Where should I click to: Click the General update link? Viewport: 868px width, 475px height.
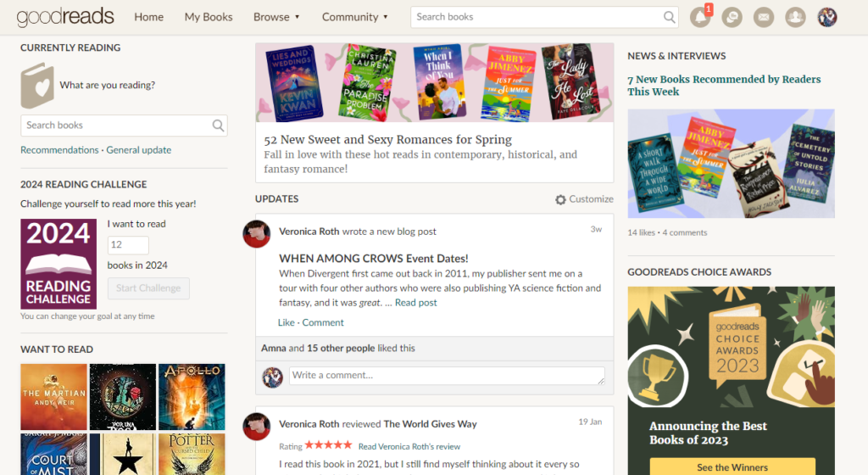[x=138, y=150]
